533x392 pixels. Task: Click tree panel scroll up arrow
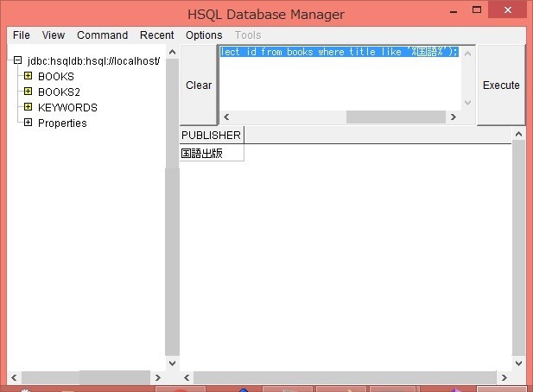click(x=173, y=52)
